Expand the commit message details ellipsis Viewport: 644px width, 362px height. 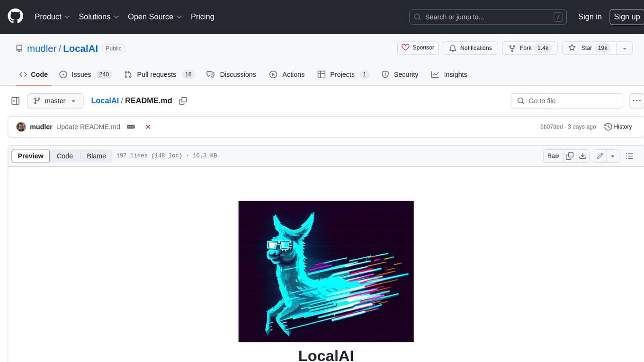[x=131, y=127]
